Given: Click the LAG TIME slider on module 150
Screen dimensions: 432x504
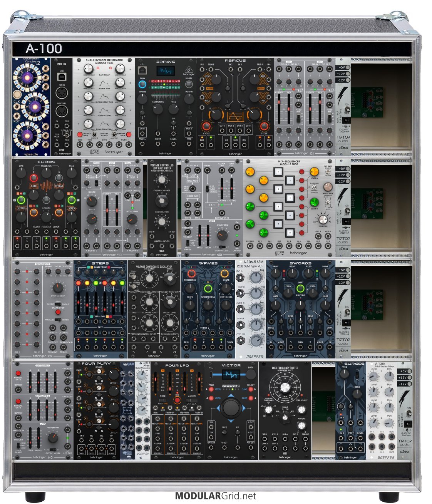Looking at the screenshot, I should 231,188.
